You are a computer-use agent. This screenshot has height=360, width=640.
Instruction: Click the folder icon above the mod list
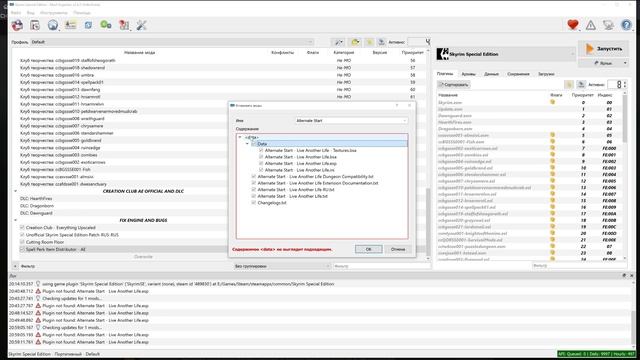click(355, 42)
